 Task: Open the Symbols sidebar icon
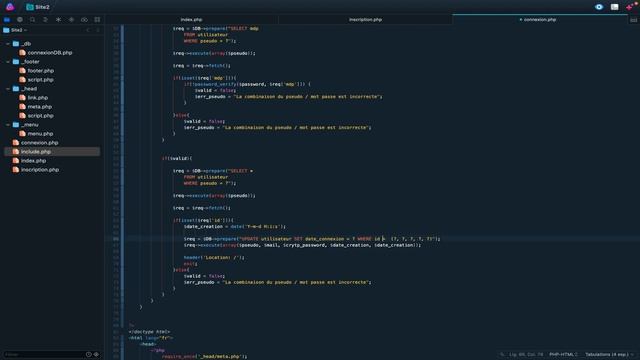point(45,20)
